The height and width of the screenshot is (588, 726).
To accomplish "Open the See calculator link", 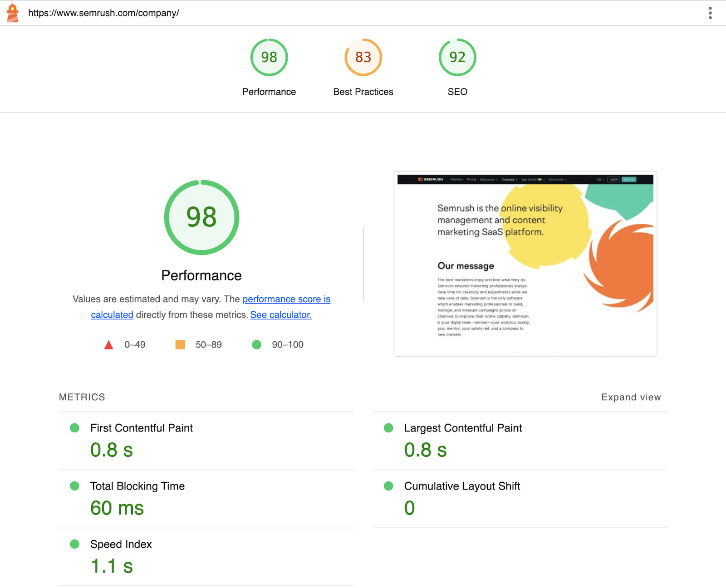I will tap(280, 314).
